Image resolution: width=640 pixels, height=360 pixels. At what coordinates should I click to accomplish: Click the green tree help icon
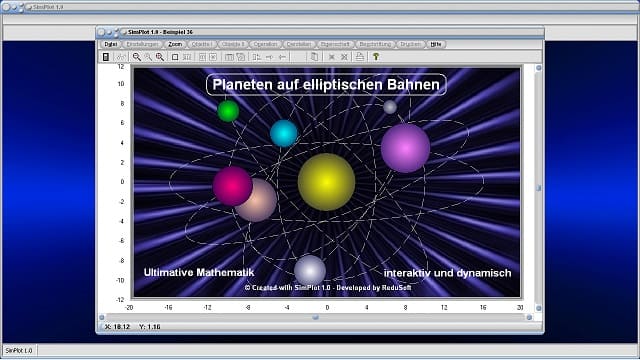pos(376,57)
